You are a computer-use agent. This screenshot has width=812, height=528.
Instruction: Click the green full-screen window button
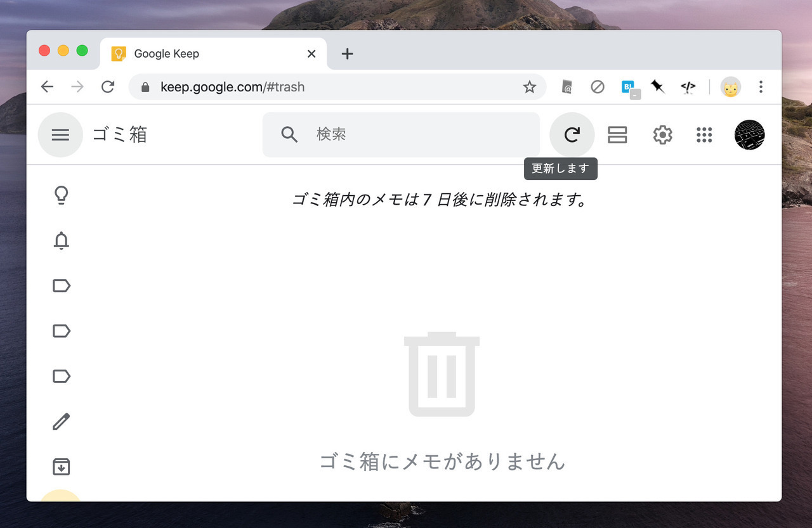coord(82,51)
